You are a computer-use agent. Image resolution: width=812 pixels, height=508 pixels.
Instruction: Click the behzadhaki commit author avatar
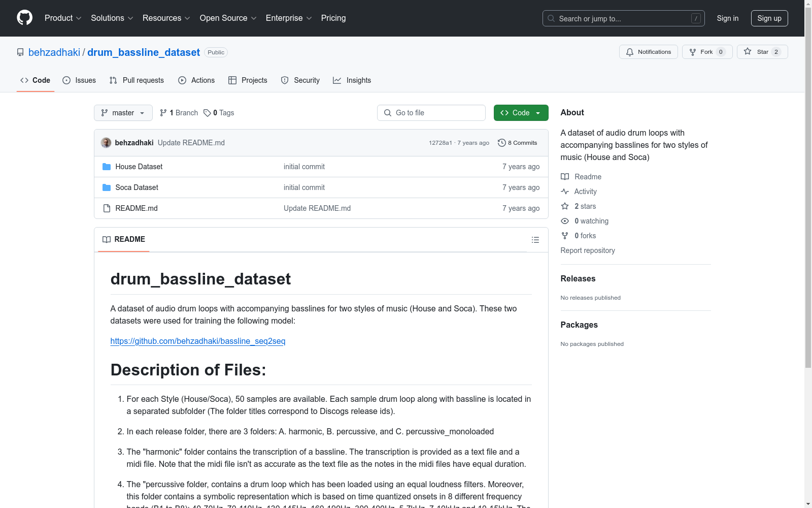[x=106, y=143]
